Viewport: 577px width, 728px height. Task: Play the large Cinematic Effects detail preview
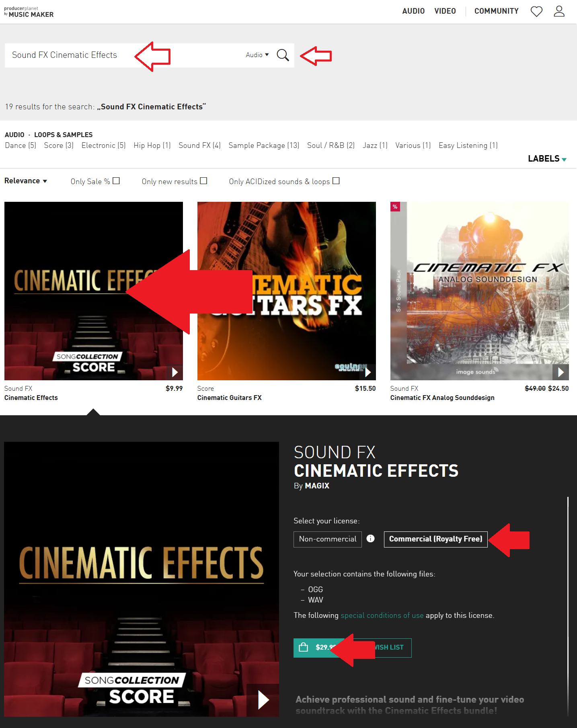(x=263, y=700)
